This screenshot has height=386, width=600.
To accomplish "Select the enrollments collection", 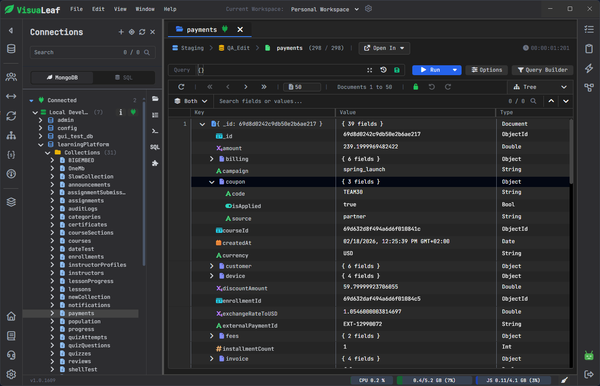I will (86, 257).
